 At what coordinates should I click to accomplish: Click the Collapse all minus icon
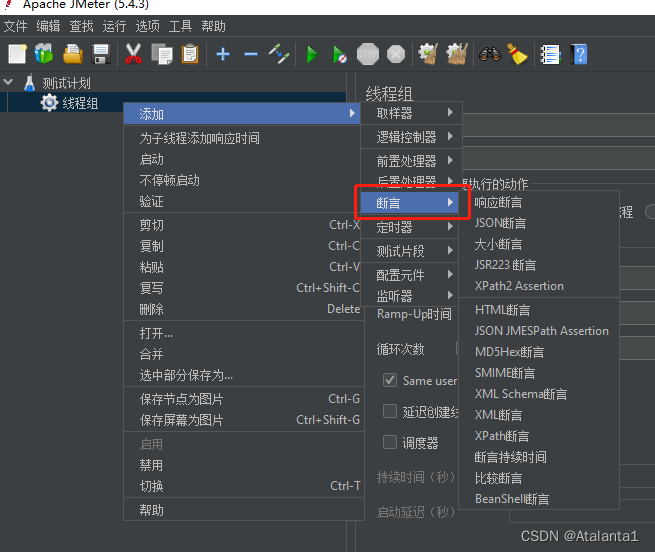coord(251,54)
